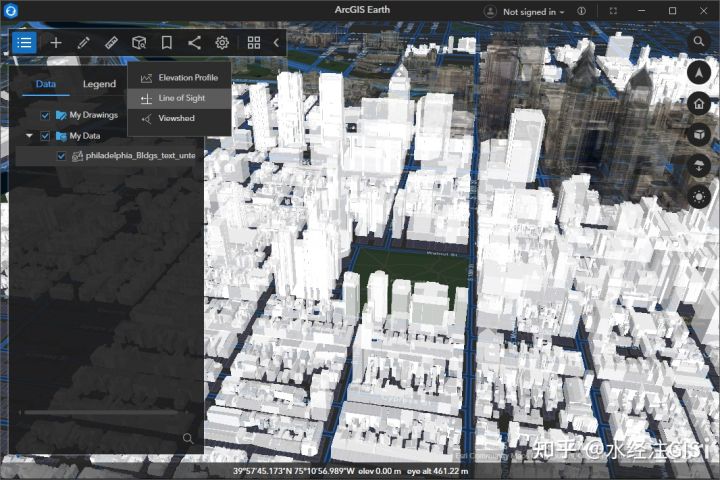
Task: Choose Viewshed from the menu
Action: point(179,119)
